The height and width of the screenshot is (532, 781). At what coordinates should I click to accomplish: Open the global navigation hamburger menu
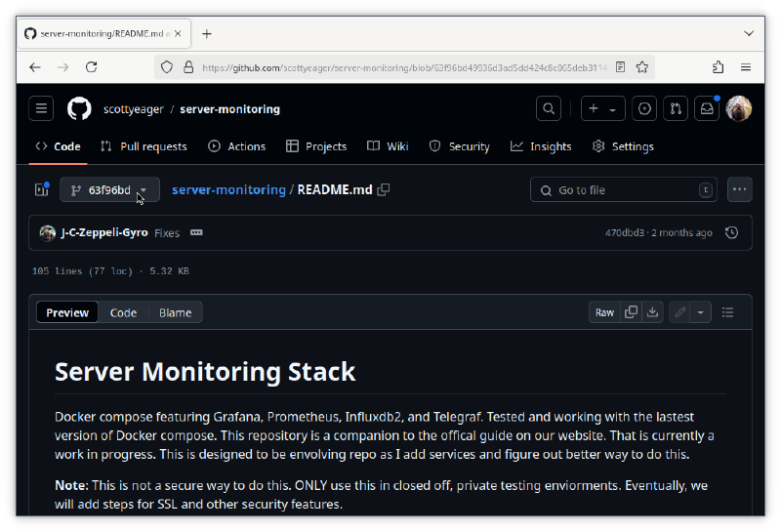click(41, 109)
